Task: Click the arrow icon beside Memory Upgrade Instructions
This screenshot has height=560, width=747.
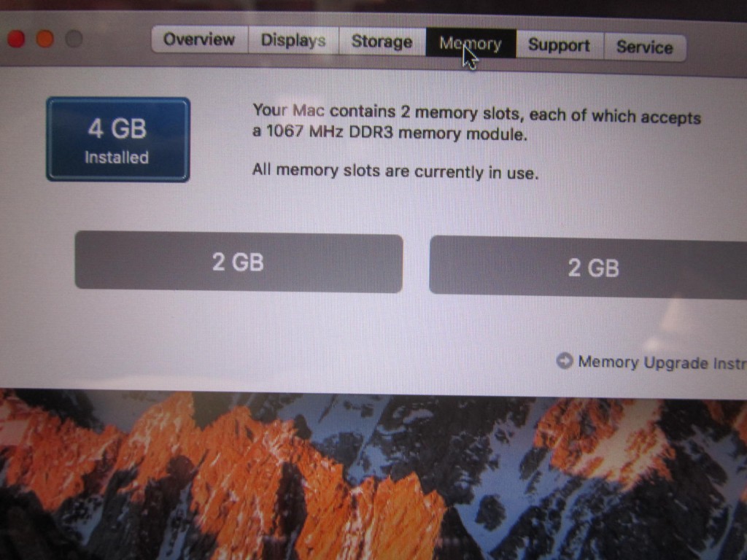Action: pos(565,360)
